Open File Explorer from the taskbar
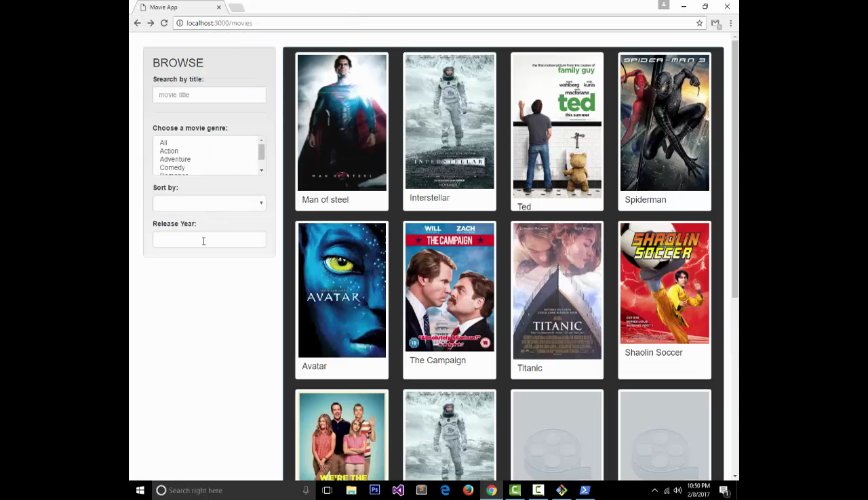This screenshot has height=500, width=868. pyautogui.click(x=351, y=491)
